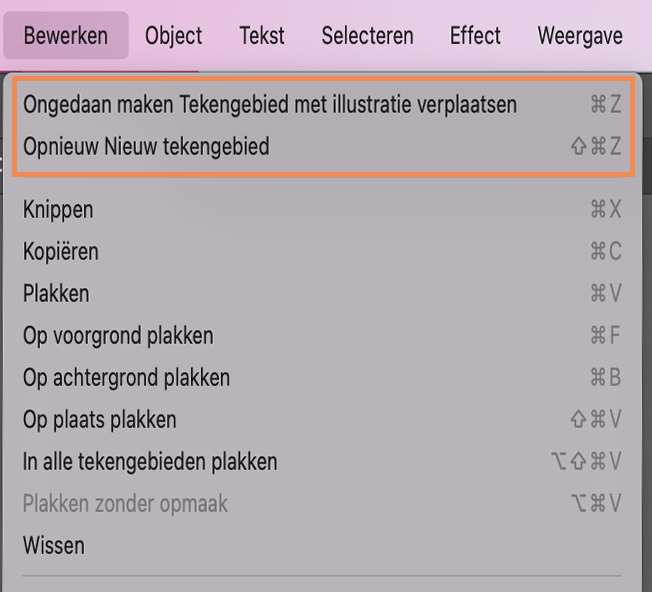Select Knippen from the menu
The image size is (652, 592).
coord(58,210)
